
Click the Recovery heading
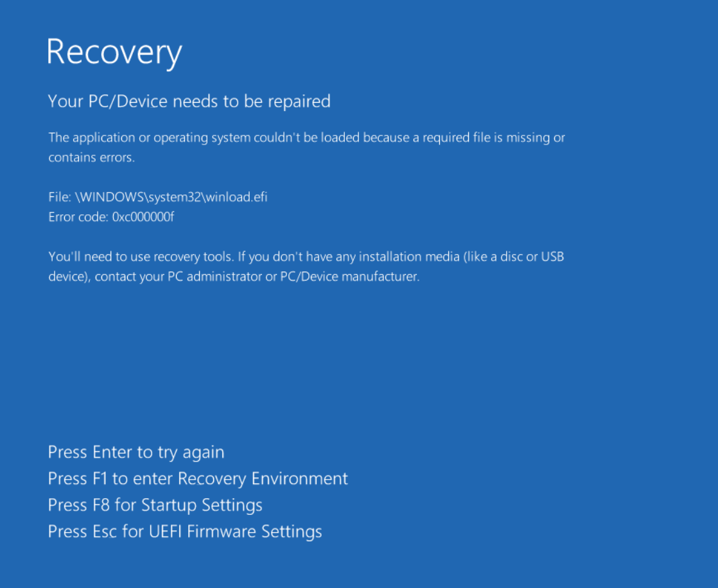click(x=114, y=52)
